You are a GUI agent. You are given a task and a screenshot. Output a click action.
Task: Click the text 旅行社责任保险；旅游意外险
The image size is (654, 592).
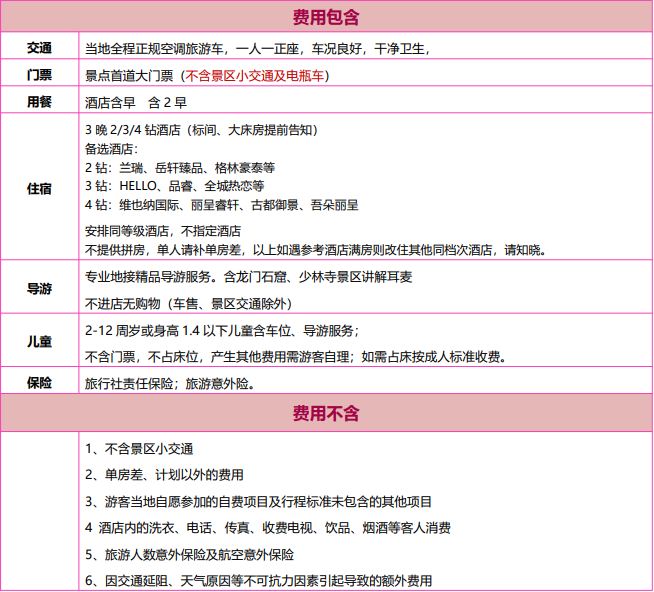(x=170, y=384)
